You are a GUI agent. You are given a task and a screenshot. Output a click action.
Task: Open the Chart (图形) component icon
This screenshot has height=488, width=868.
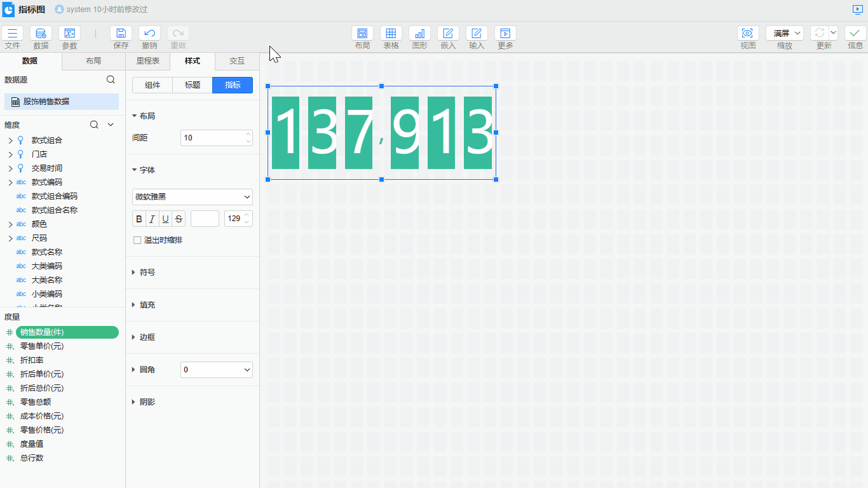click(x=419, y=34)
